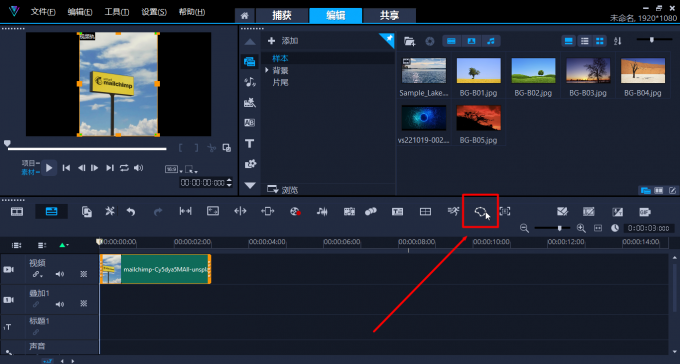Open the 设置(S) menu
Screen dimensions: 680x364
pos(154,12)
